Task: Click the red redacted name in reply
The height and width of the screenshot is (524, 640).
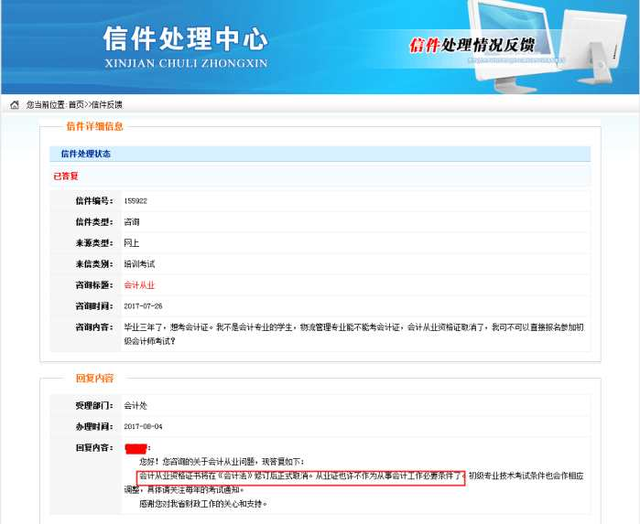Action: click(136, 447)
